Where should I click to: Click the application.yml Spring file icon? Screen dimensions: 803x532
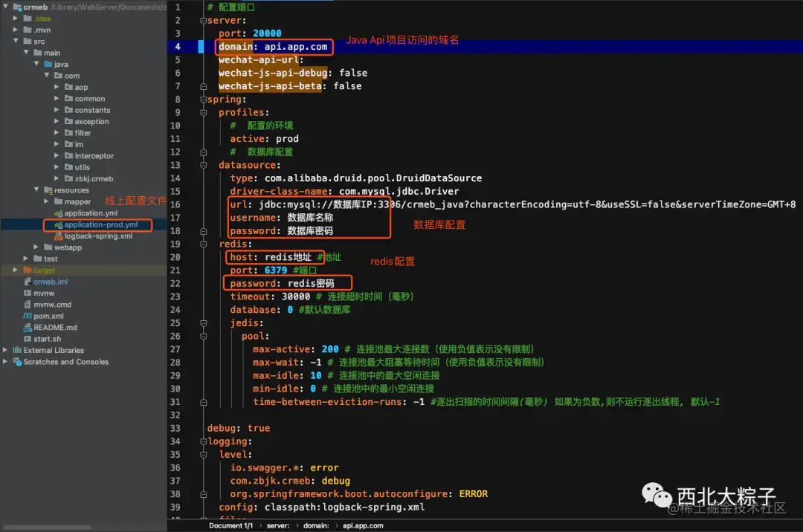[x=59, y=213]
